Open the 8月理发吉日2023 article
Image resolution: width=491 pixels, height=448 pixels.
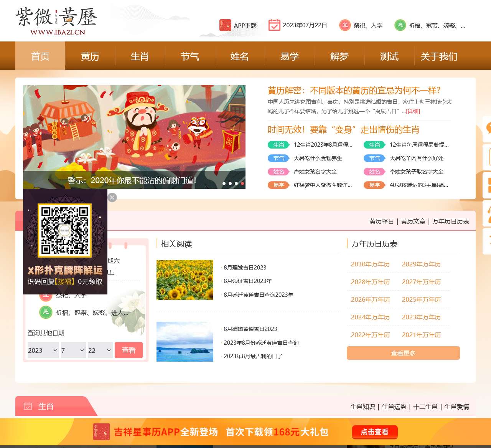pyautogui.click(x=245, y=268)
